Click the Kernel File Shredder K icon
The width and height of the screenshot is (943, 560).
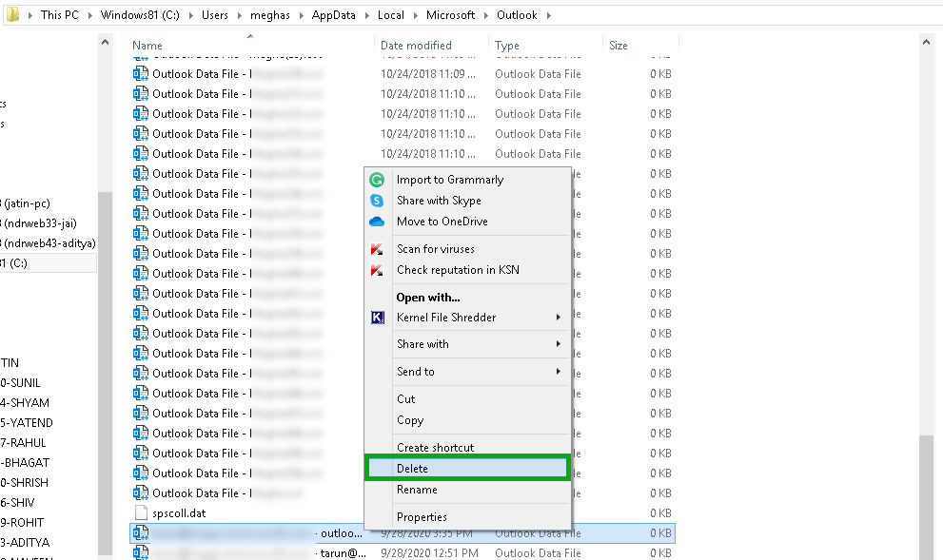[378, 317]
